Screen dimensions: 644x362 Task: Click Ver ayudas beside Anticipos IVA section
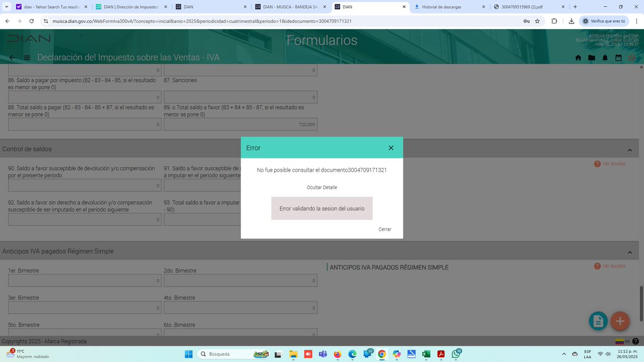610,266
